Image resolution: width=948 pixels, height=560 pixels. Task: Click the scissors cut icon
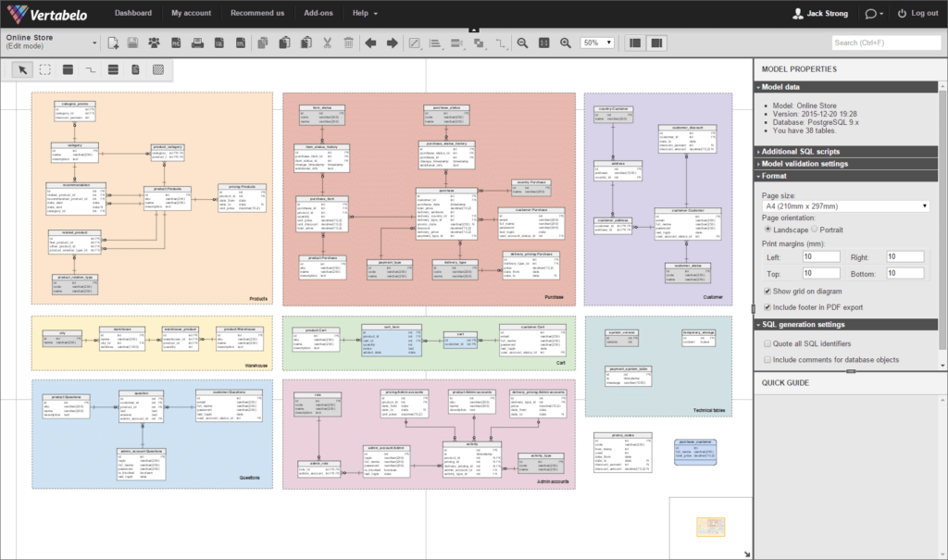[x=327, y=43]
